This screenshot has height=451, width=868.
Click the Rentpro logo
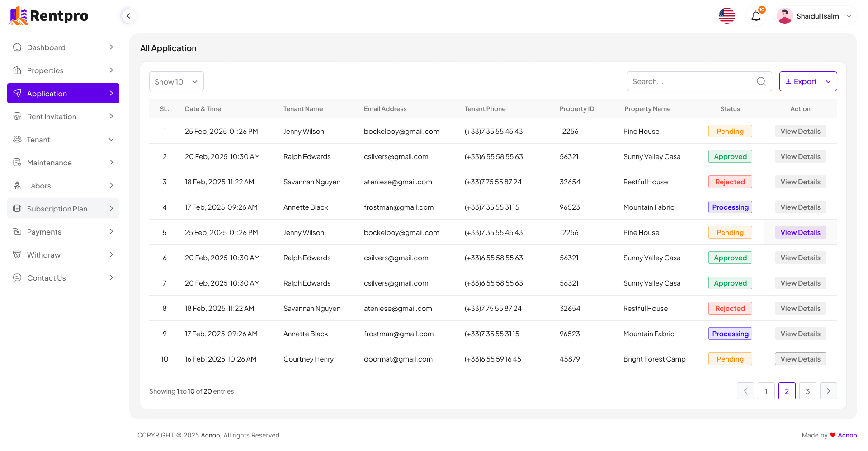pyautogui.click(x=49, y=16)
